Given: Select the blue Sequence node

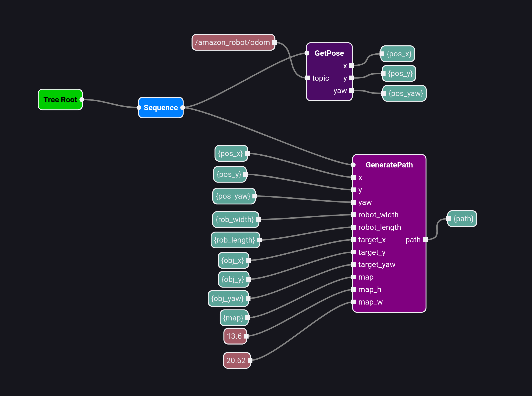Looking at the screenshot, I should [161, 108].
